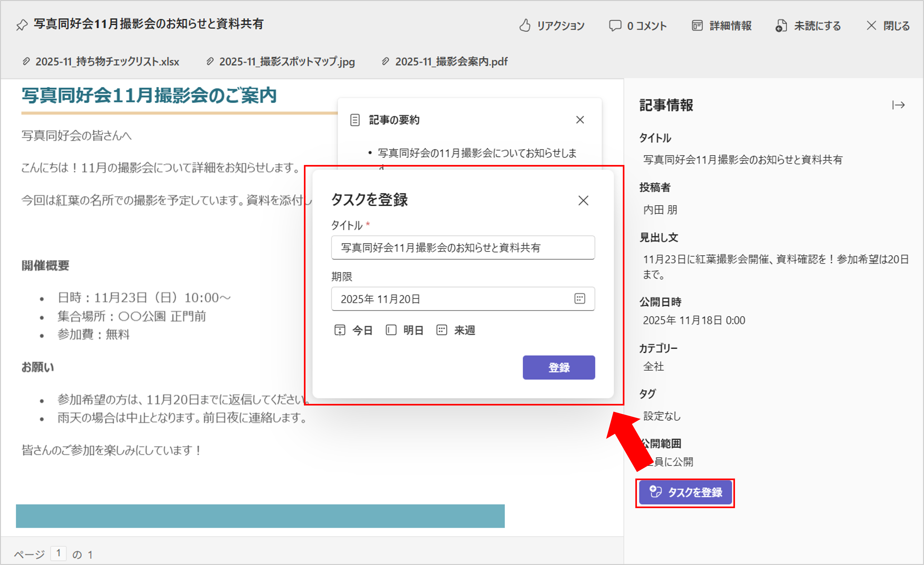Click the heading 写真同好会11月撮影会のご案内

(149, 95)
